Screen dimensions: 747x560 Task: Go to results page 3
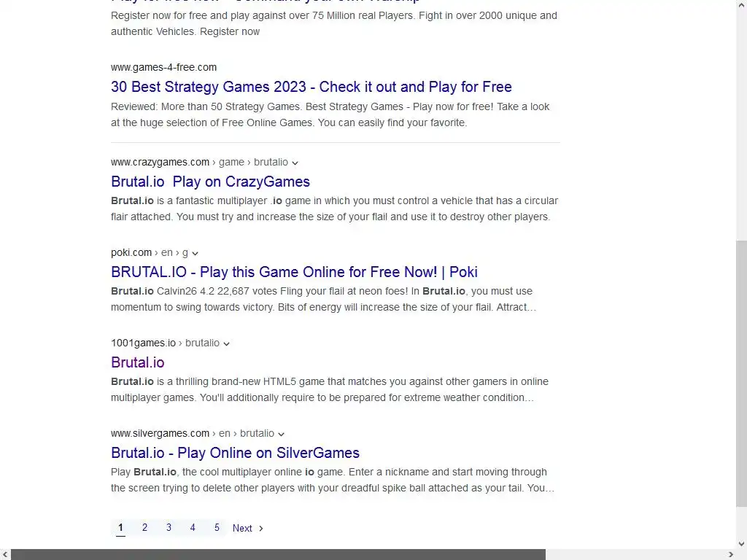(169, 528)
